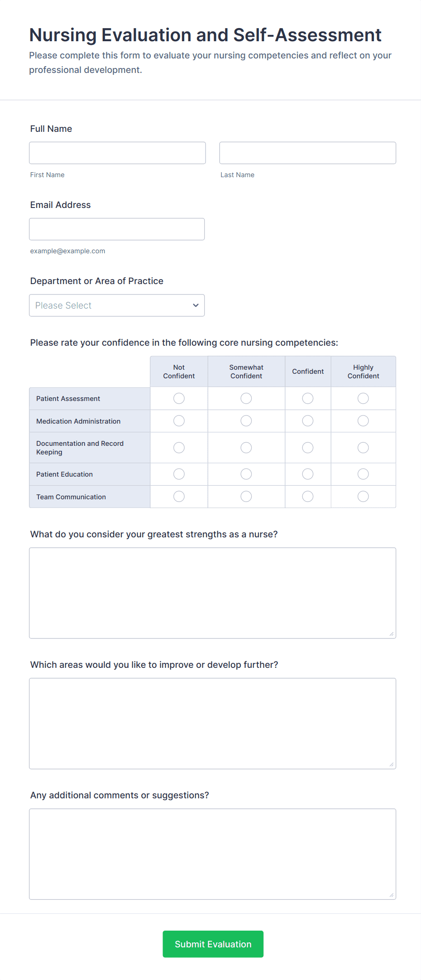Select Confident for Medication Administration

pyautogui.click(x=307, y=420)
